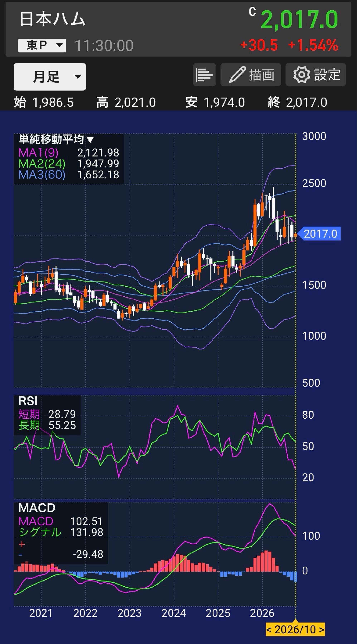Click the 3000 price axis label
357x644 pixels.
coord(314,136)
